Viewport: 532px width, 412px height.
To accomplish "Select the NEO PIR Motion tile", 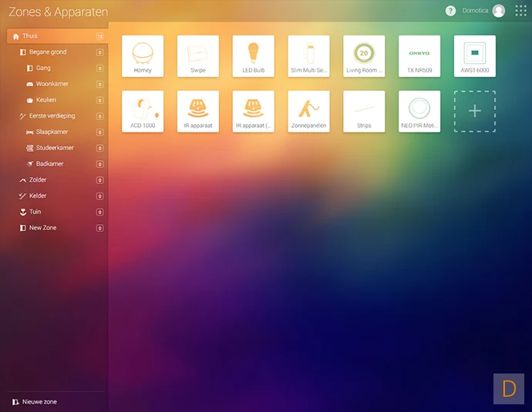I will (419, 112).
